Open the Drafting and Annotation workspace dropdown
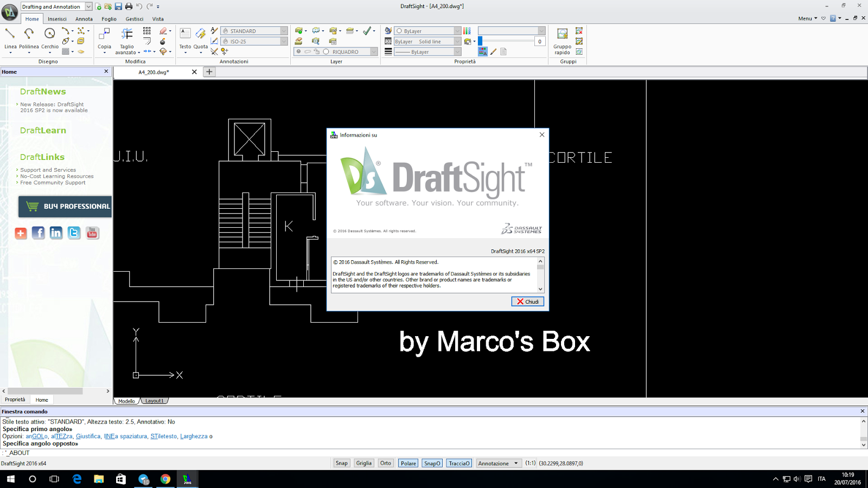Screen dimensions: 868x488 coord(88,7)
